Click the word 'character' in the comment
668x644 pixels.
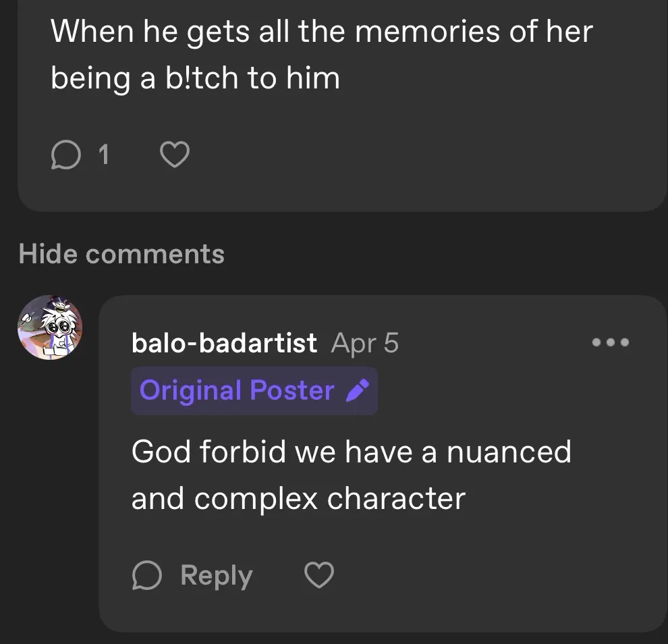396,499
